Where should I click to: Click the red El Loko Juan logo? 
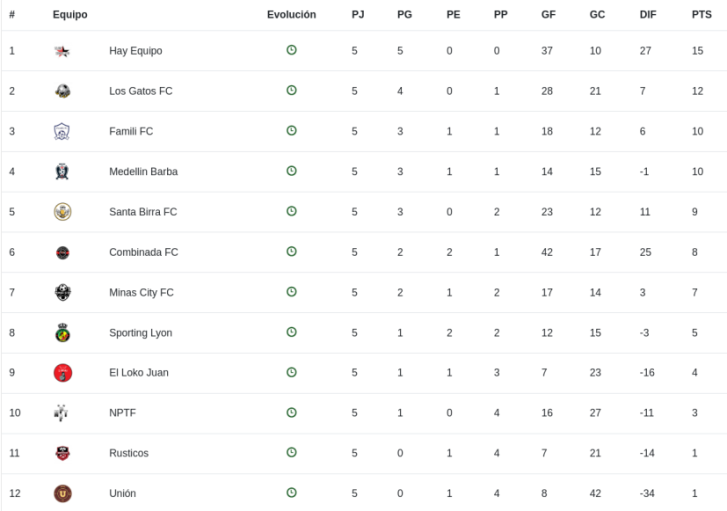63,373
